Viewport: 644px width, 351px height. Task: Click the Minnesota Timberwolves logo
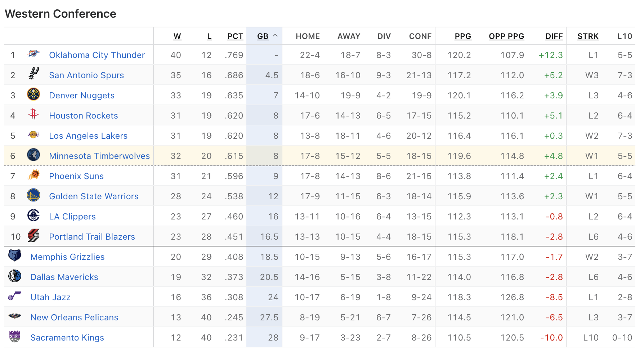click(33, 155)
